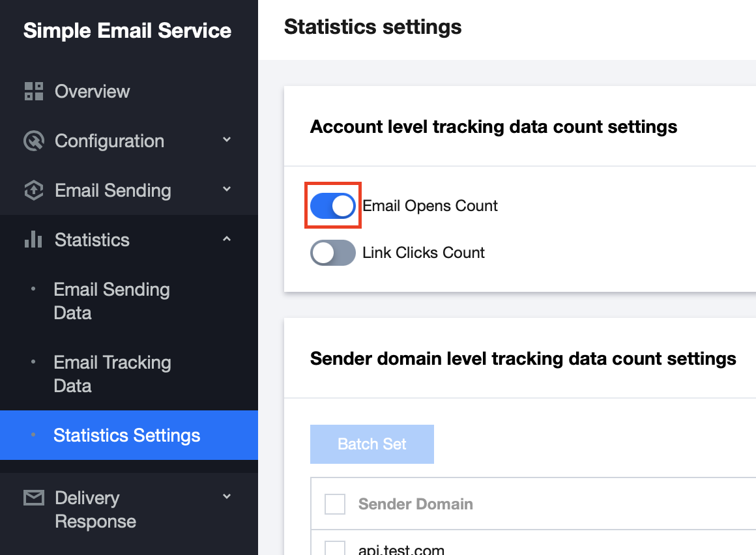Check the Sender Domain header checkbox
Screen dimensions: 756x555
click(x=335, y=504)
